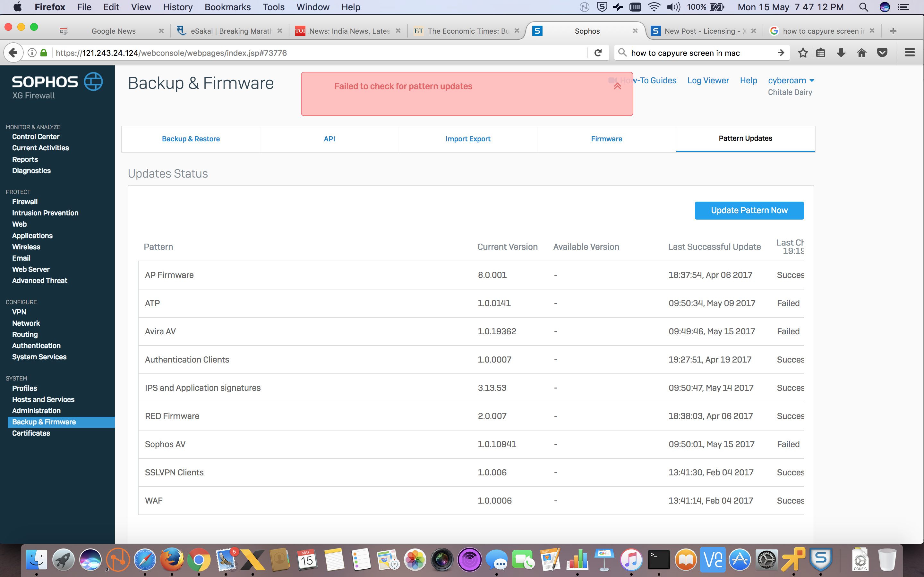Open the Log Viewer icon

click(708, 80)
